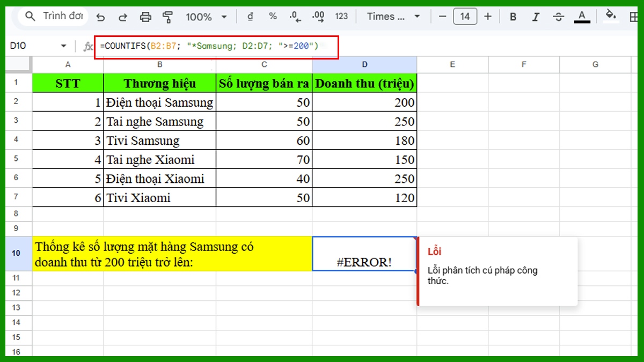Select the Print icon
This screenshot has height=362, width=644.
click(145, 16)
